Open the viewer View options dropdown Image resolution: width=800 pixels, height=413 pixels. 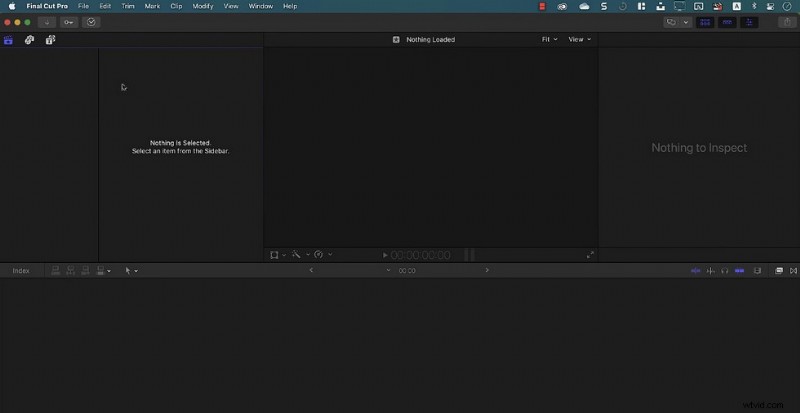click(x=580, y=39)
